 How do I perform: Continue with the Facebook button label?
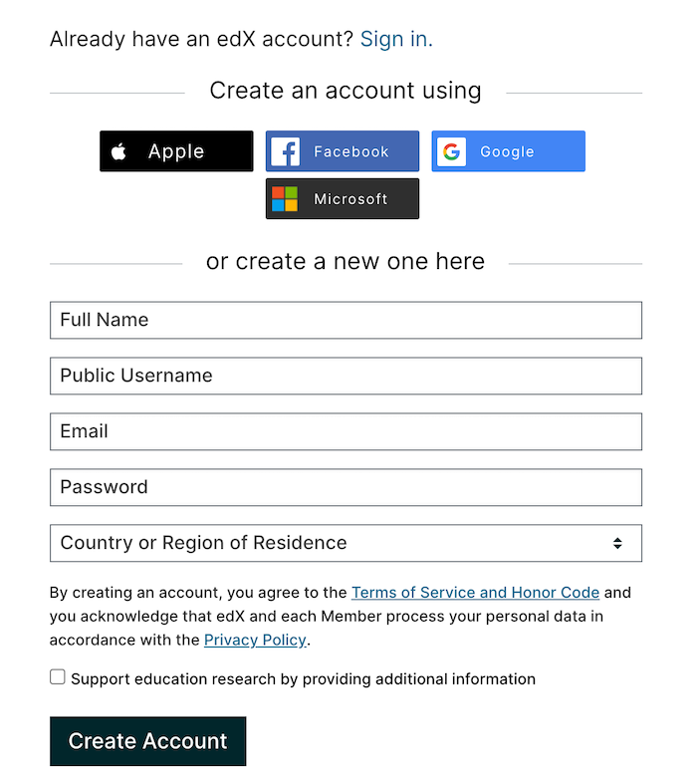[x=351, y=151]
